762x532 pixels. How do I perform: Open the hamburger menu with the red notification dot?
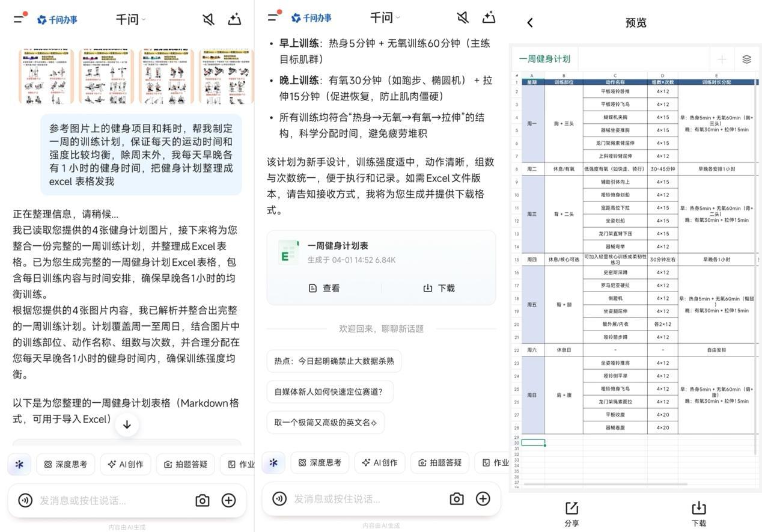17,19
